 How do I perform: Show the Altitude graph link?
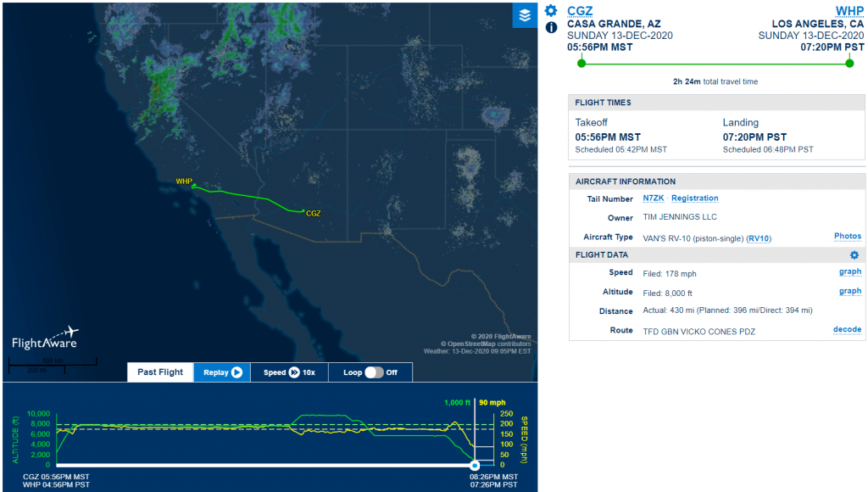pyautogui.click(x=850, y=291)
